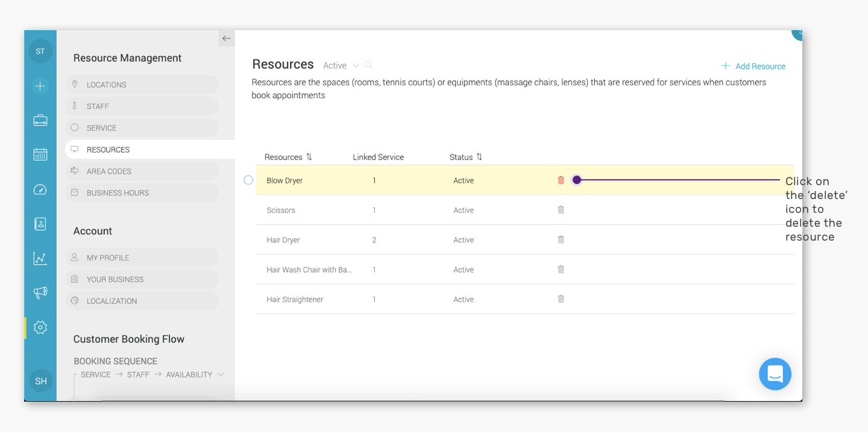Open Business Hours menu item

pos(142,193)
